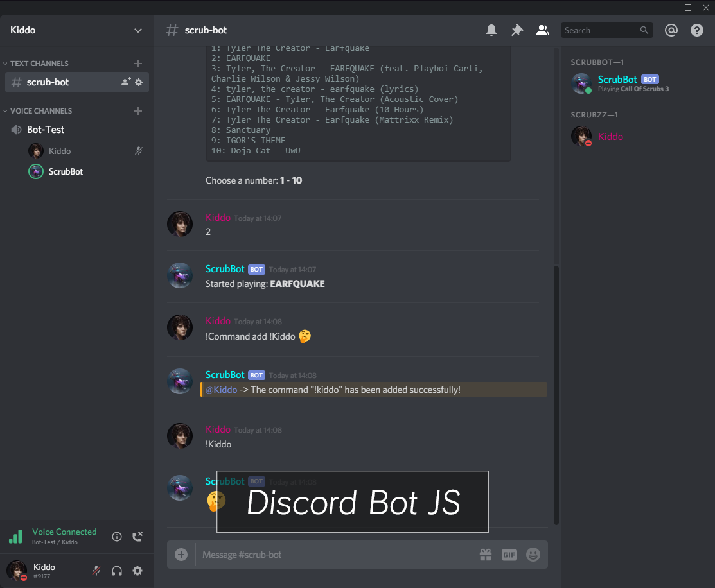
Task: Toggle headphones deafen in user panel
Action: tap(117, 571)
